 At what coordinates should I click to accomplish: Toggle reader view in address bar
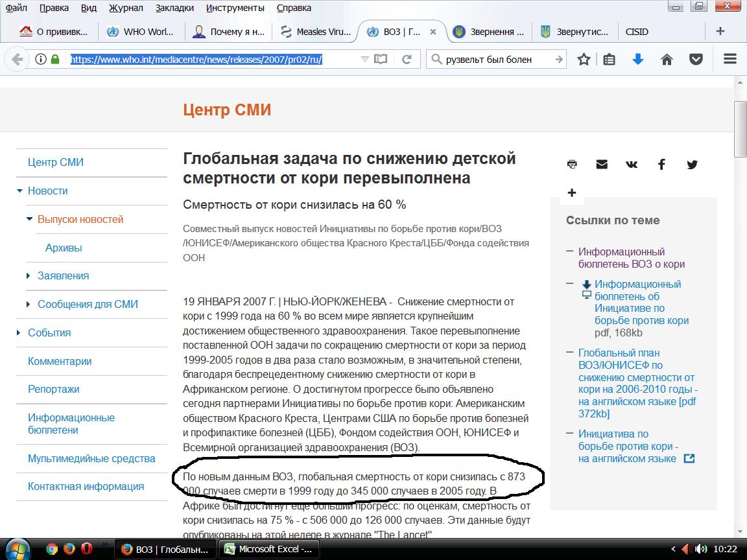tap(381, 59)
